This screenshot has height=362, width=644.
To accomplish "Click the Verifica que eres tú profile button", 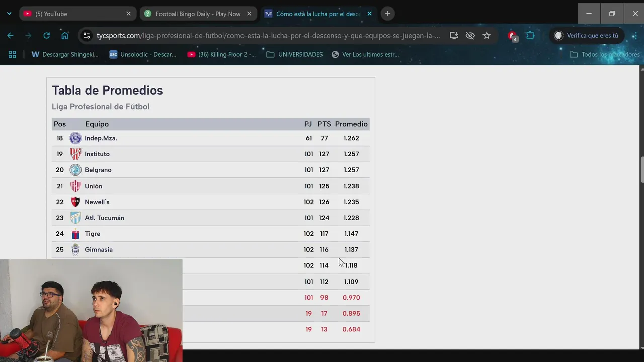I will coord(586,36).
